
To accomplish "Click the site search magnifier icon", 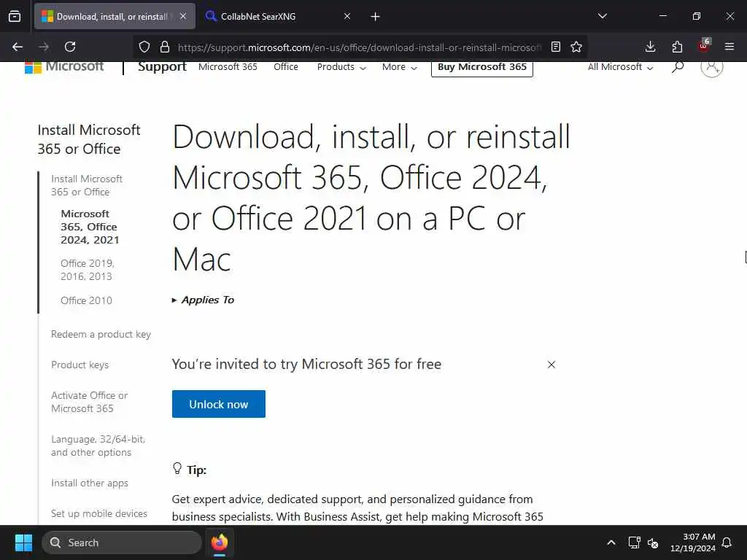I will 678,66.
